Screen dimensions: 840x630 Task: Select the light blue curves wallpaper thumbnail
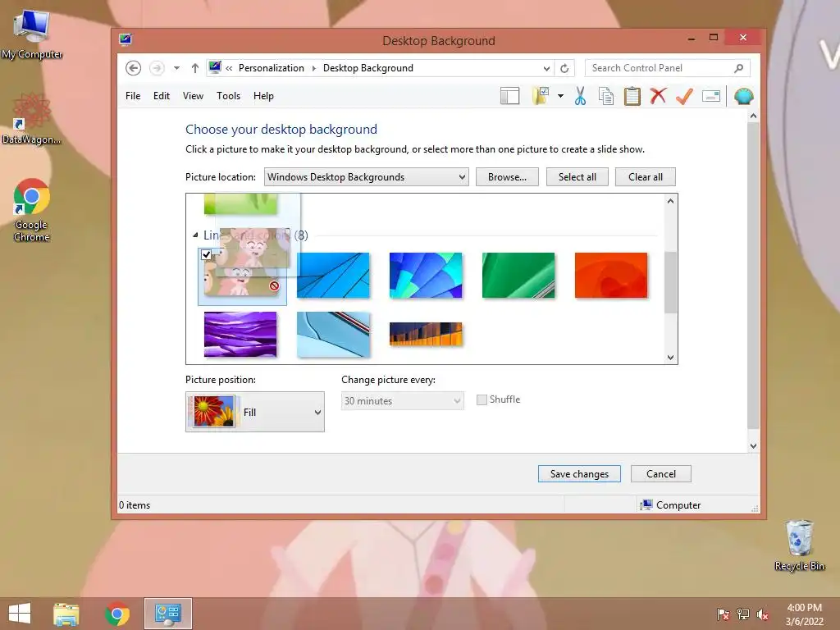pos(333,335)
